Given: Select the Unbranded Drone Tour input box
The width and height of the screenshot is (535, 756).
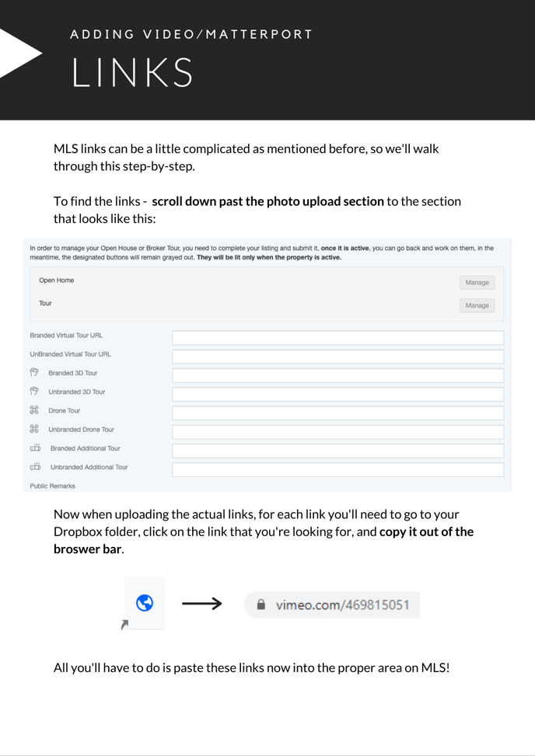Looking at the screenshot, I should pyautogui.click(x=337, y=431).
